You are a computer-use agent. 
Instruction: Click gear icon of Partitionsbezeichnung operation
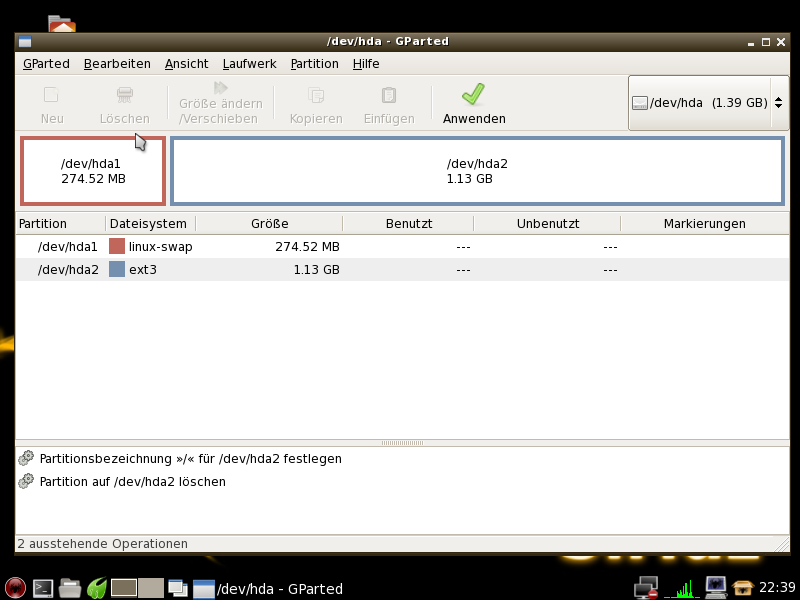click(x=26, y=458)
